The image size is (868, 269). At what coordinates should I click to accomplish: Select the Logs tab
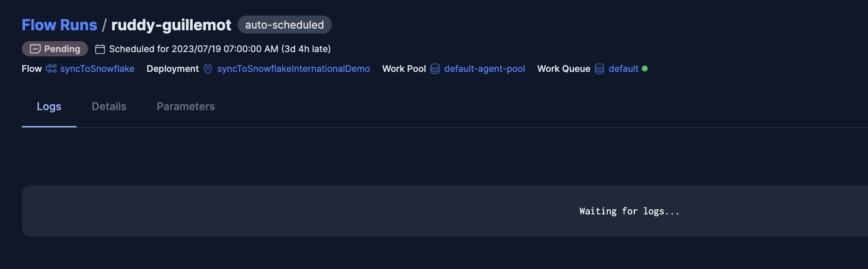(x=49, y=106)
